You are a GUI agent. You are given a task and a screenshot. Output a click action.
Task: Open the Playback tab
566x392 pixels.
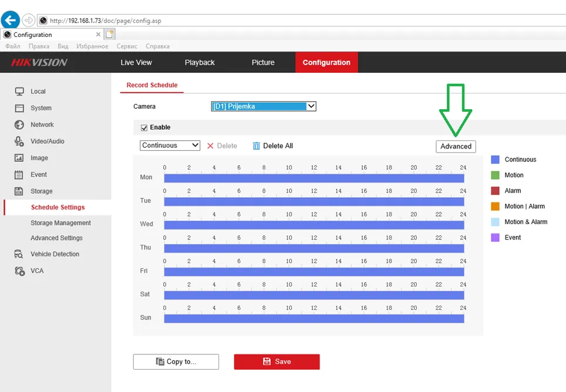click(200, 62)
